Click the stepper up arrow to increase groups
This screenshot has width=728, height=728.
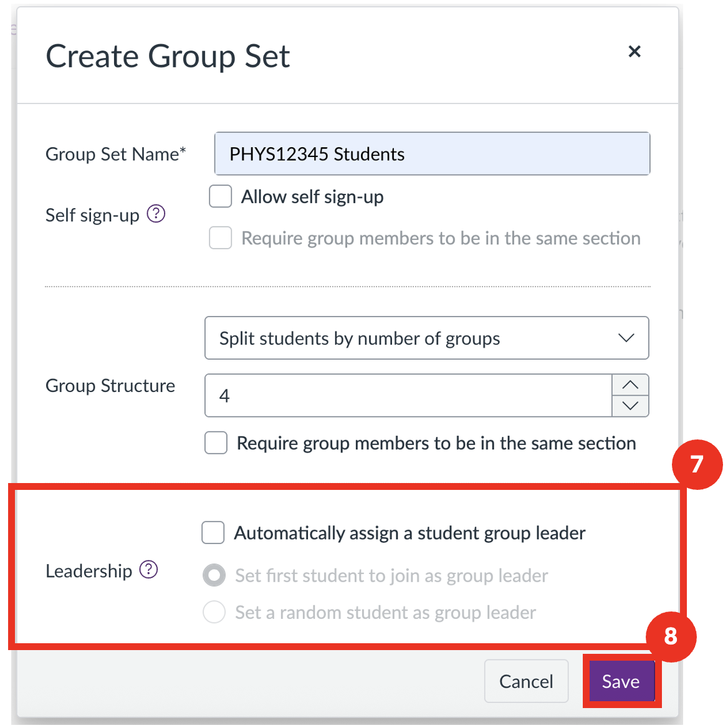tap(630, 383)
